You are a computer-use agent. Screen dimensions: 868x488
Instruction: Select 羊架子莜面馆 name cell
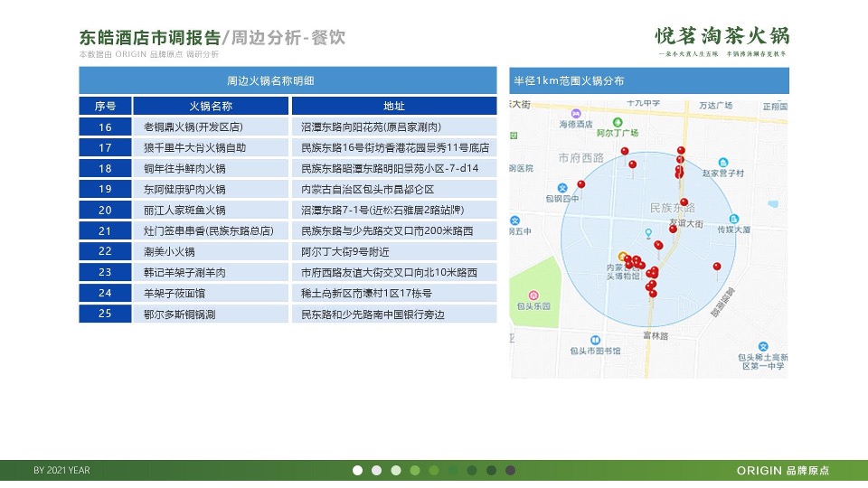(211, 293)
